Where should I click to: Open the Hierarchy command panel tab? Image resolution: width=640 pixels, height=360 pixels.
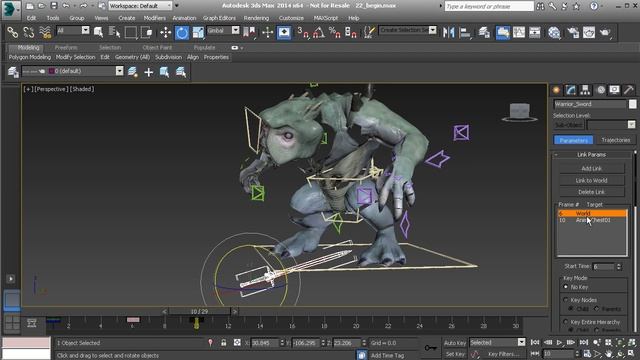585,90
